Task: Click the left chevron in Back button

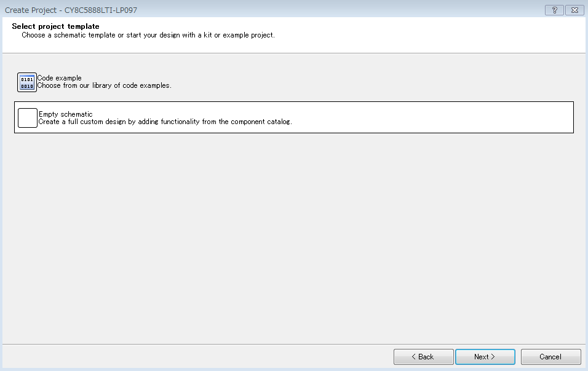Action: click(x=413, y=357)
